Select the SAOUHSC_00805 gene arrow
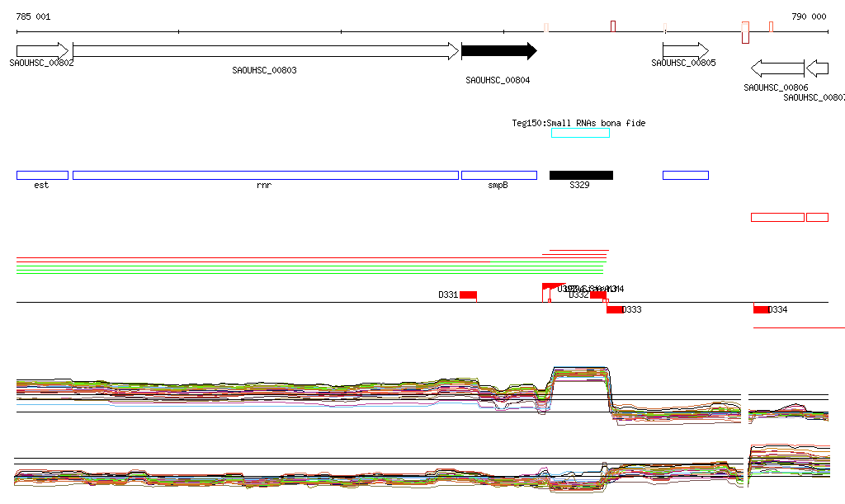The width and height of the screenshot is (845, 504). point(685,51)
